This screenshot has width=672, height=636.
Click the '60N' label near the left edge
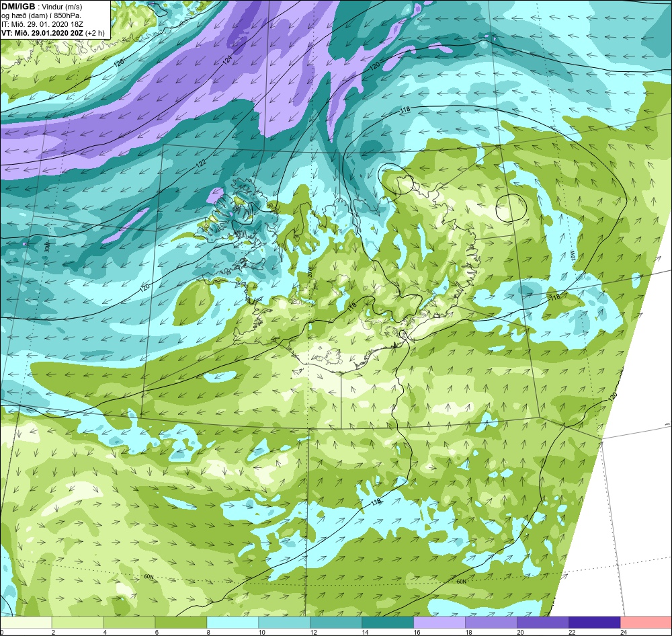(149, 577)
